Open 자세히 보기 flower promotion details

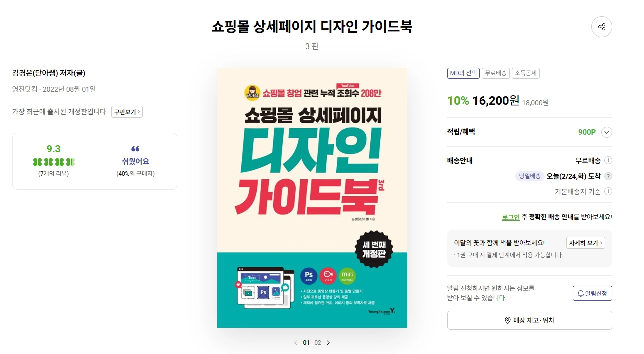[586, 243]
